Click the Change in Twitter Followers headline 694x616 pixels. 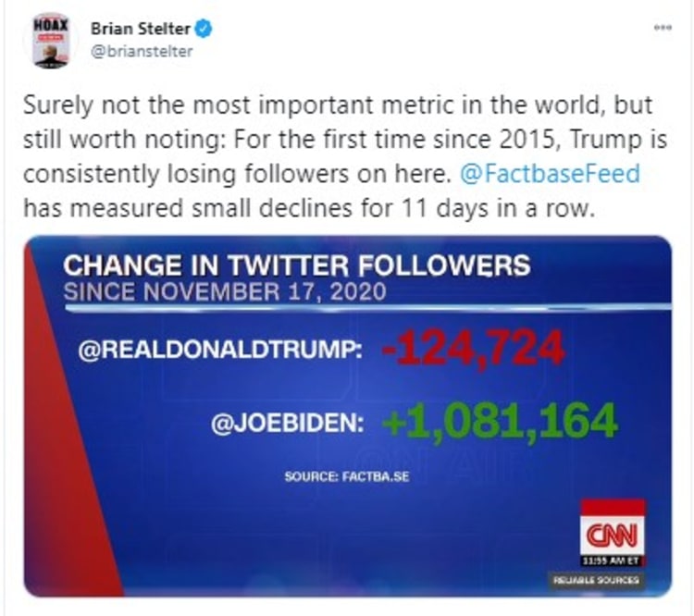[x=296, y=265]
